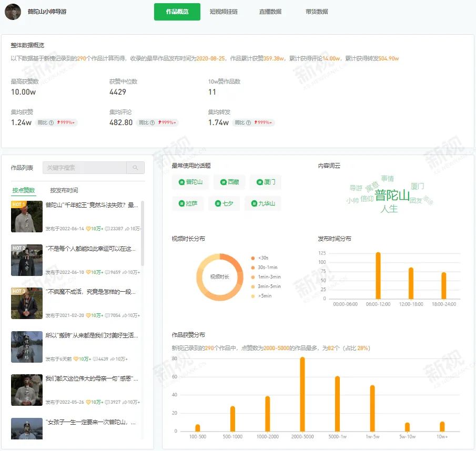The image size is (476, 451).
Task: Select the #厦门 topic tag
Action: (266, 182)
